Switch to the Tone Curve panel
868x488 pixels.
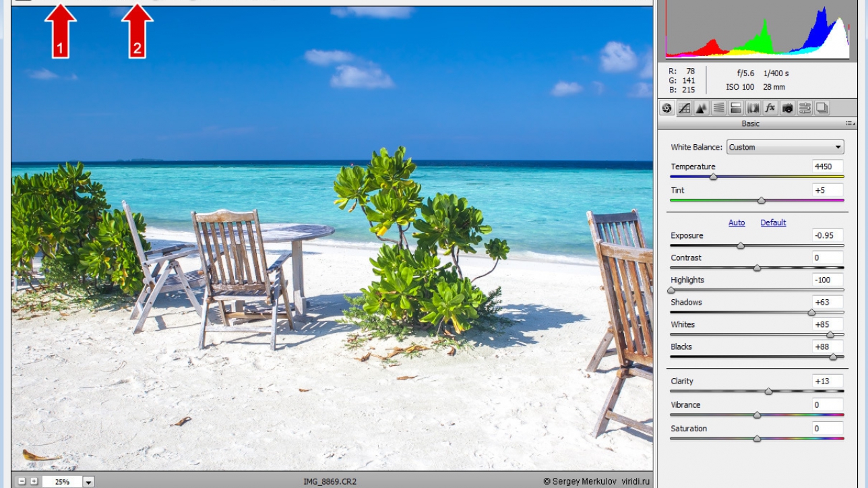[685, 108]
